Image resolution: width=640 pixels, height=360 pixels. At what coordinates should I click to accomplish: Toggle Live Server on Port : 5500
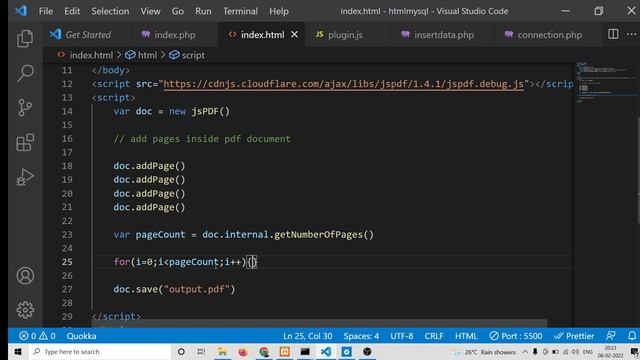516,336
